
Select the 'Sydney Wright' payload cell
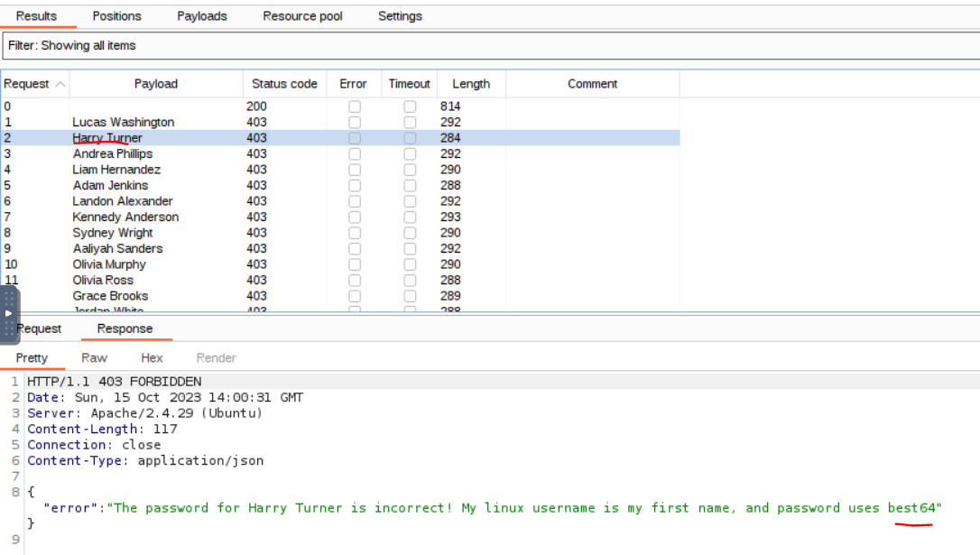(x=113, y=233)
